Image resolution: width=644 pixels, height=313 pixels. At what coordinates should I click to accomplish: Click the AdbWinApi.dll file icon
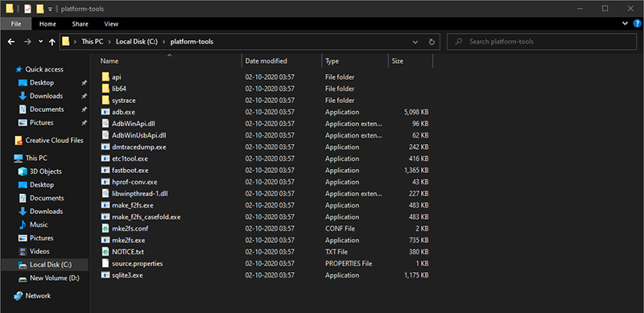pyautogui.click(x=105, y=123)
